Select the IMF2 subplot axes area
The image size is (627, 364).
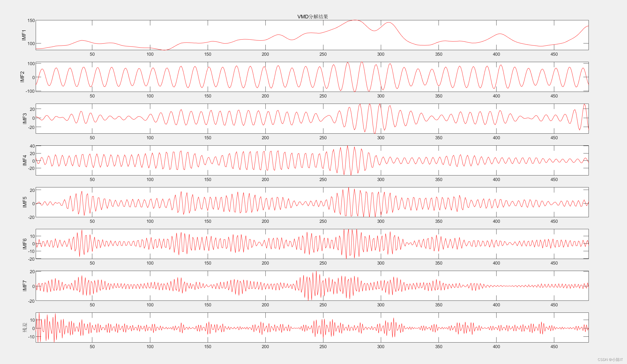click(312, 77)
